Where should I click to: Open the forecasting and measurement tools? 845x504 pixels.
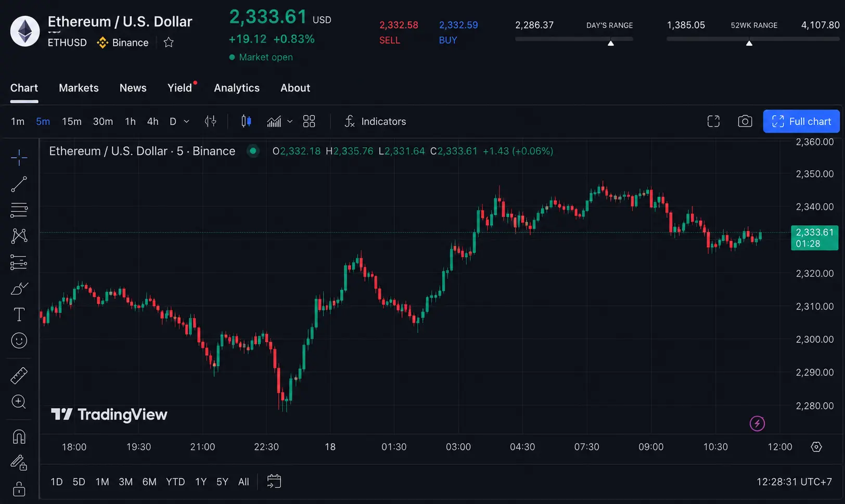click(19, 262)
